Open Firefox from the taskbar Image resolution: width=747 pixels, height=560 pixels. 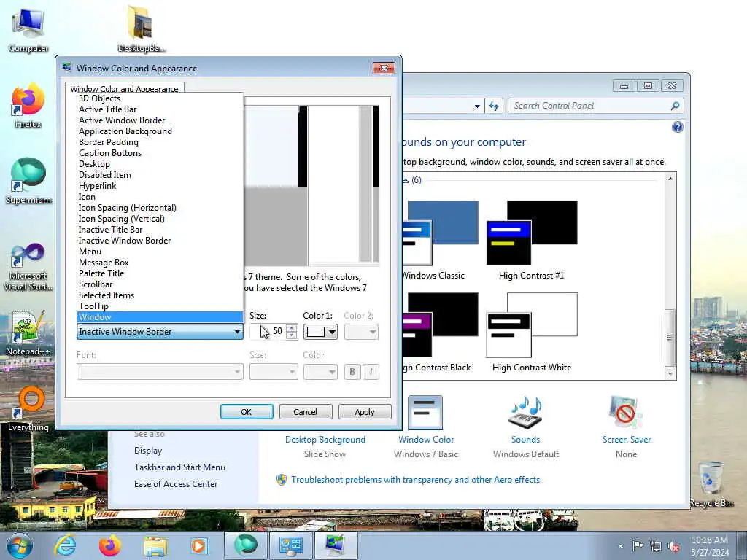click(x=110, y=545)
